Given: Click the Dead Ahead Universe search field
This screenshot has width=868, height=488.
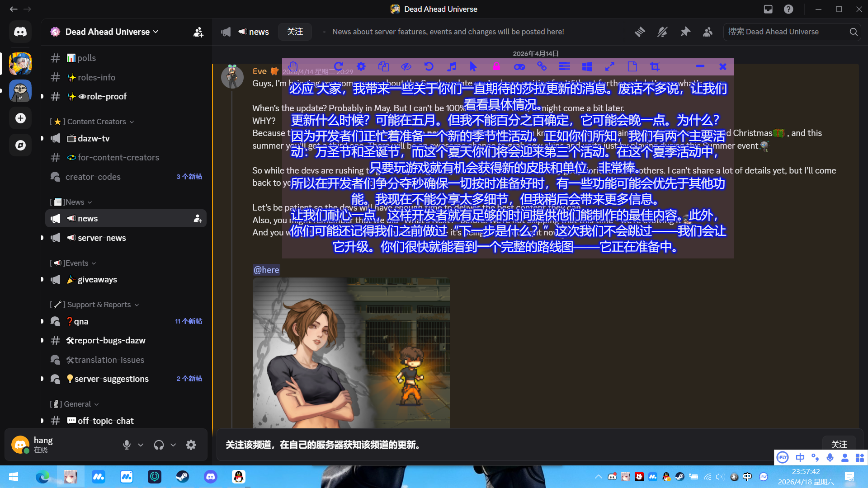Looking at the screenshot, I should pos(791,32).
